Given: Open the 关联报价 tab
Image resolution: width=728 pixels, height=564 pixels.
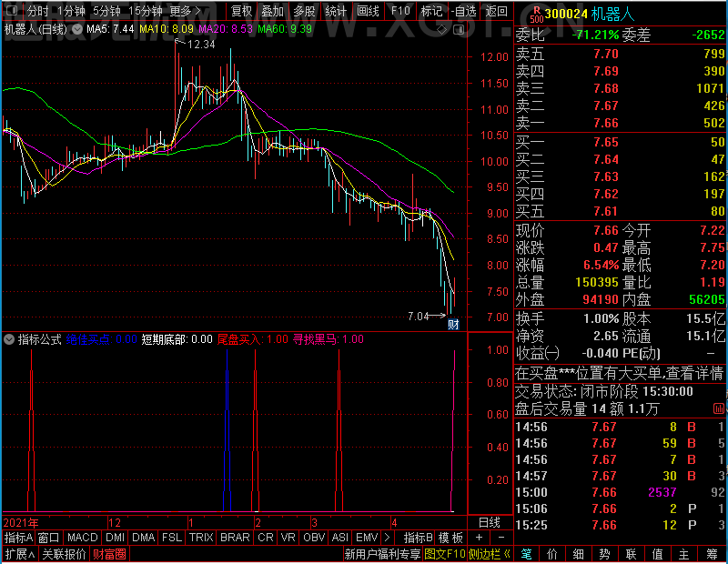Looking at the screenshot, I should [x=64, y=554].
